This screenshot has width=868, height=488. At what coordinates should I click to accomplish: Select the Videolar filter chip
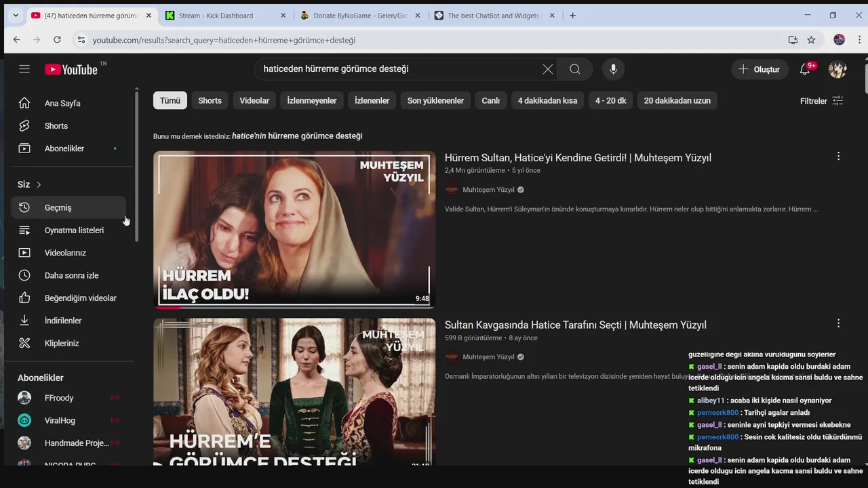point(254,100)
